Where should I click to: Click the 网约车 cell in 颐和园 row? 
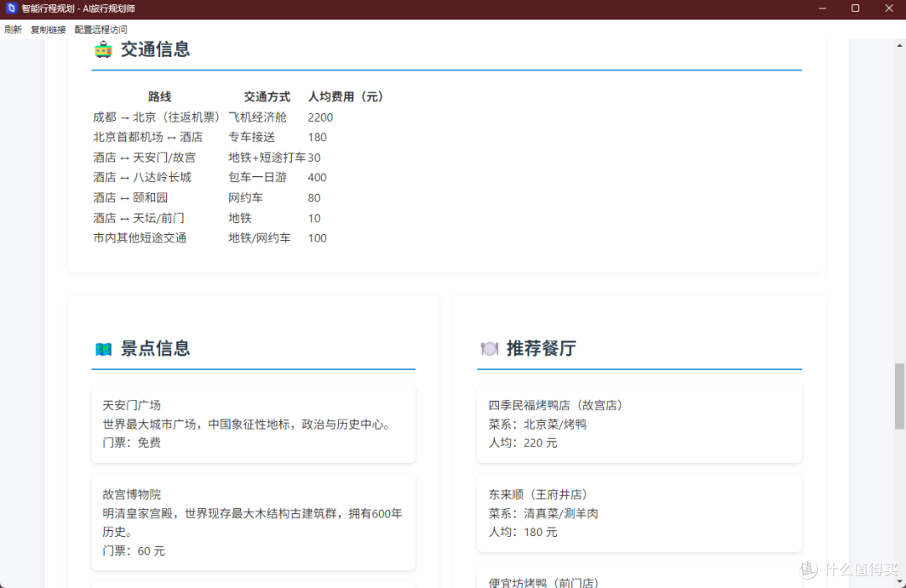[246, 198]
